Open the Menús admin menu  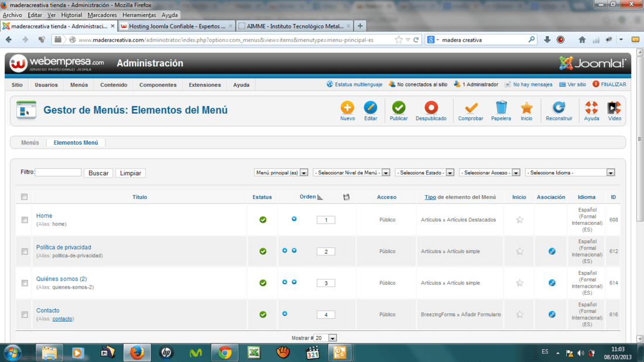[x=79, y=85]
